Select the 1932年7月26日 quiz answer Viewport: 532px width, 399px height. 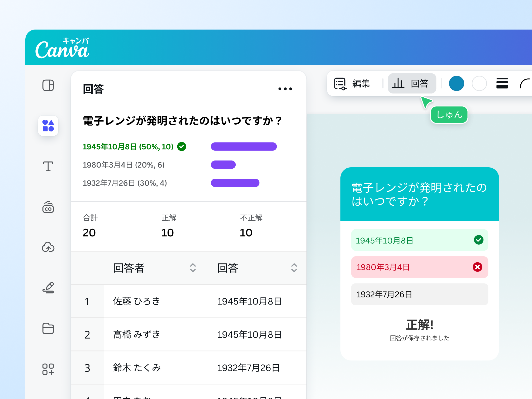click(x=420, y=294)
